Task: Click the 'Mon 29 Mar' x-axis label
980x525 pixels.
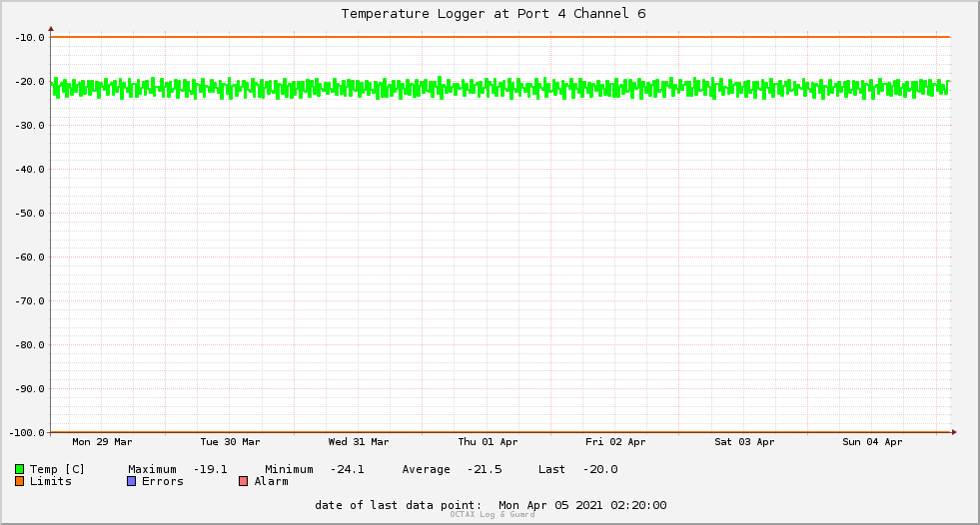Action: coord(102,442)
